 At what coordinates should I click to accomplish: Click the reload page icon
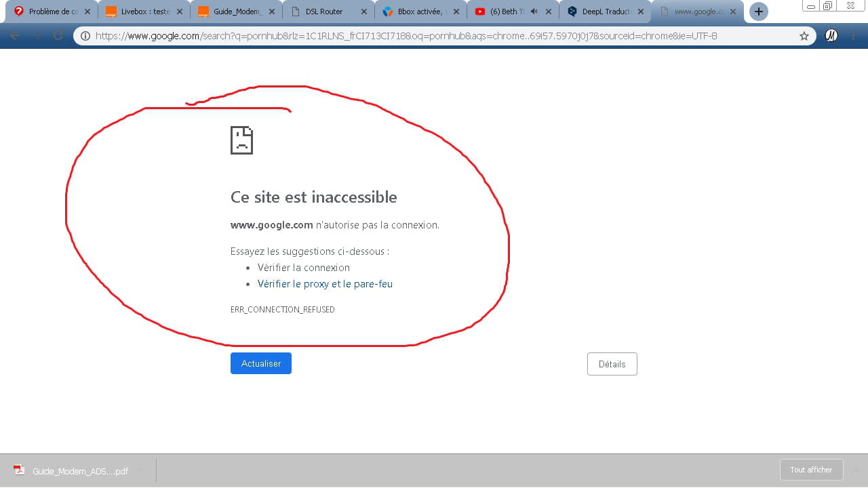pos(58,36)
